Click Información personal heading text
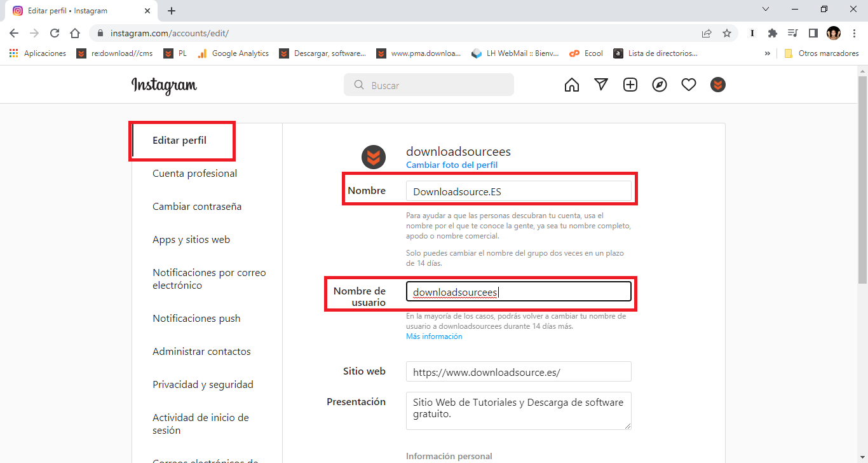This screenshot has width=868, height=463. [449, 456]
